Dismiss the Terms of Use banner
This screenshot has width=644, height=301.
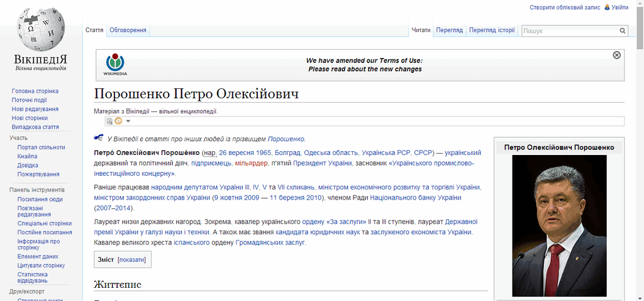616,55
